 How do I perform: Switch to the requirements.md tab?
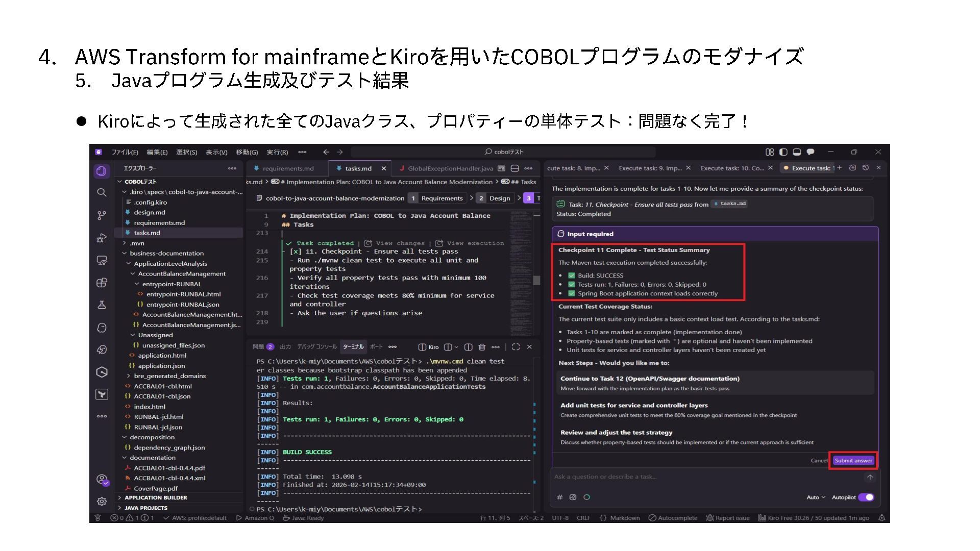coord(288,168)
